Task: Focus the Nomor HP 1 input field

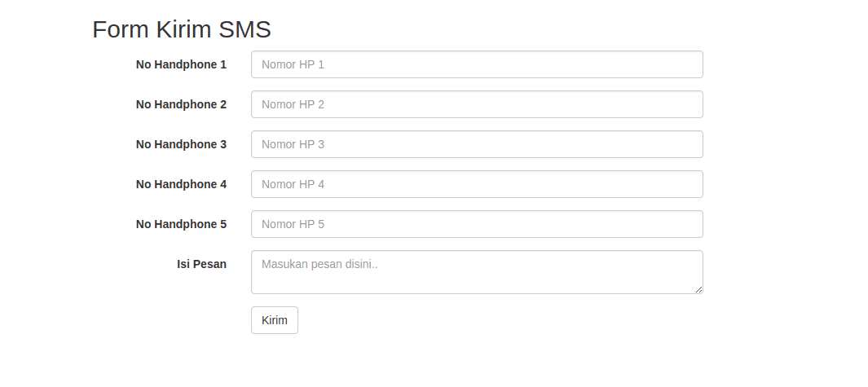Action: (x=477, y=64)
